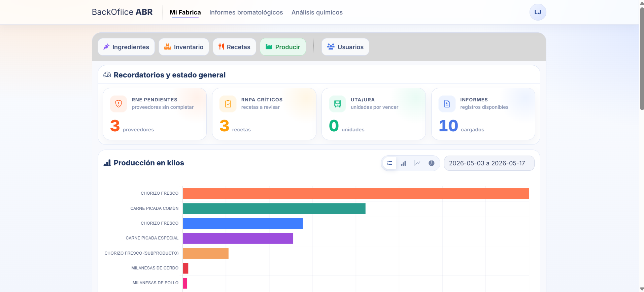
Task: Click "unidades por vencer" subtitle
Action: [x=374, y=107]
